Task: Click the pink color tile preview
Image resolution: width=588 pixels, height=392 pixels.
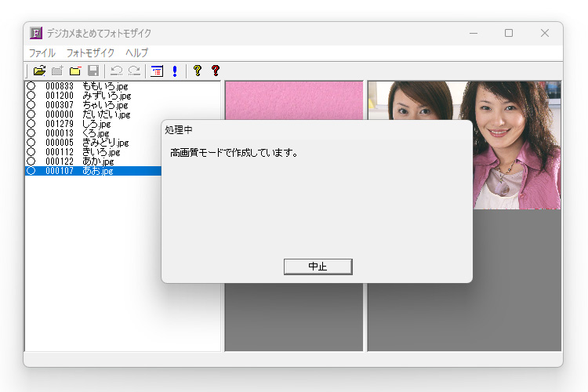Action: coord(293,100)
